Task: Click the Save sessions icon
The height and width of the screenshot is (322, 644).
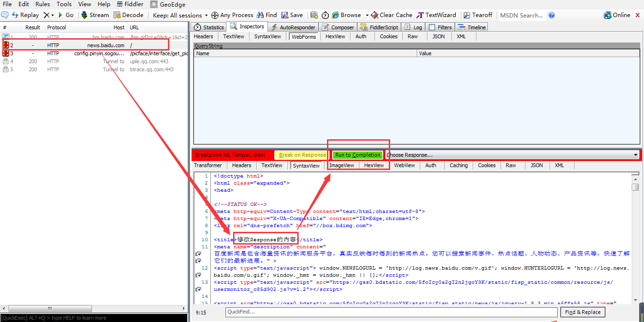Action: pyautogui.click(x=285, y=15)
